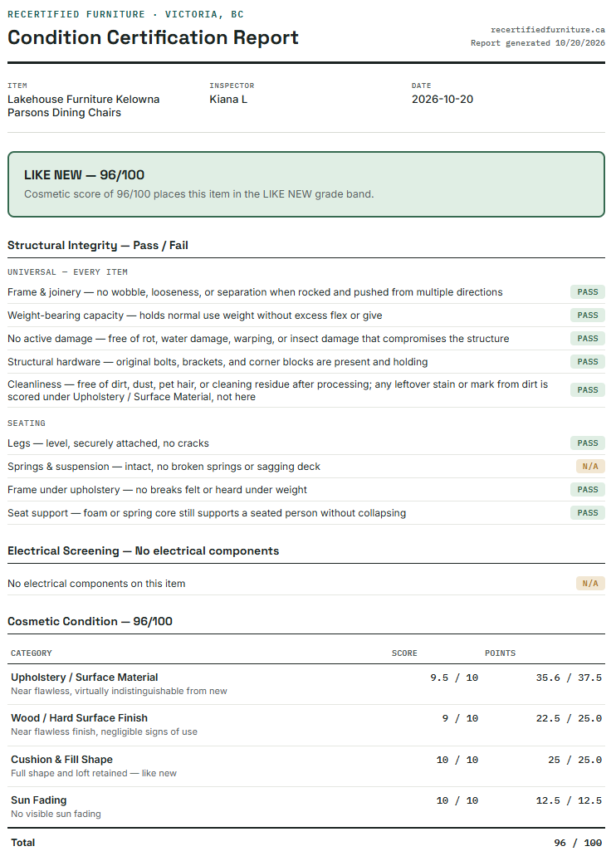Click PASS badge for Structural hardware

point(588,362)
